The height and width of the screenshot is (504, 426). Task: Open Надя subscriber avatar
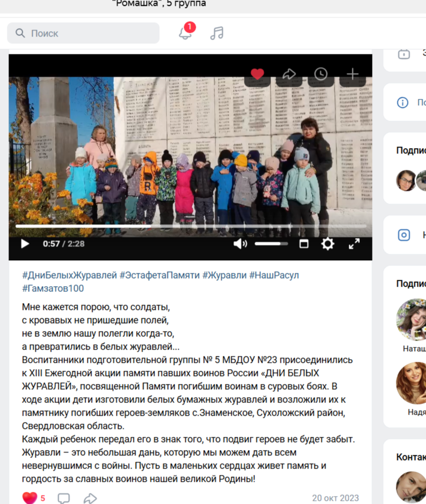tap(411, 383)
